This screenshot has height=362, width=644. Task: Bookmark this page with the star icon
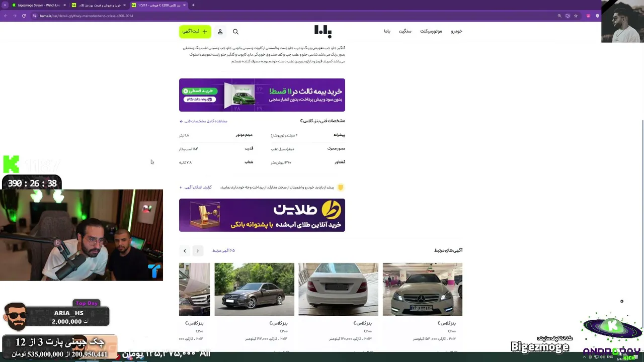click(576, 16)
